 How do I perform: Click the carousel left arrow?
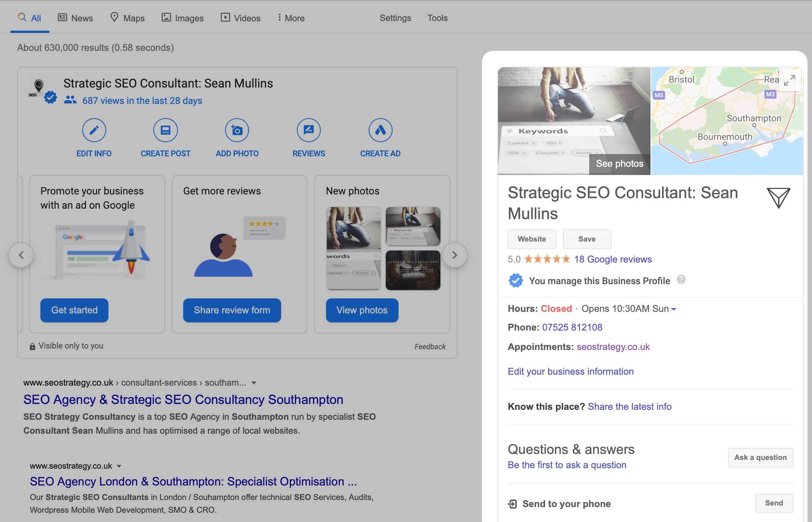[x=21, y=255]
